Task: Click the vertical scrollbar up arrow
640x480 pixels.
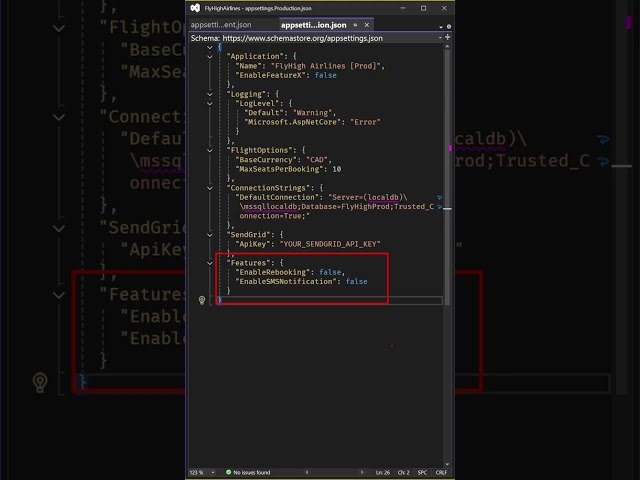Action: pos(447,47)
